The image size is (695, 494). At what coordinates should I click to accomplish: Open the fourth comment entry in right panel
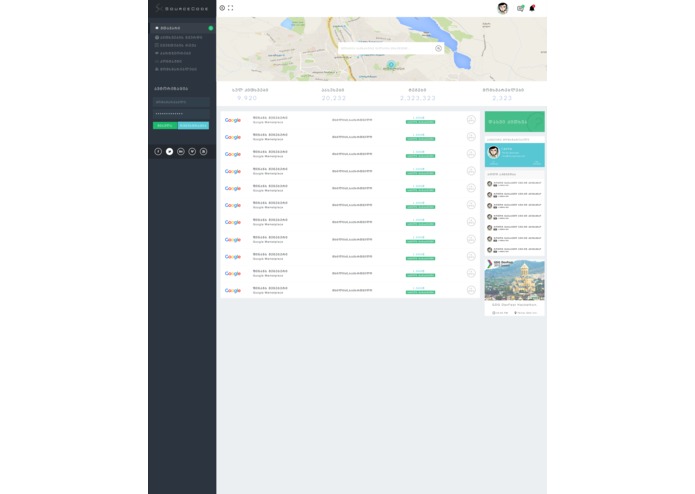click(515, 217)
